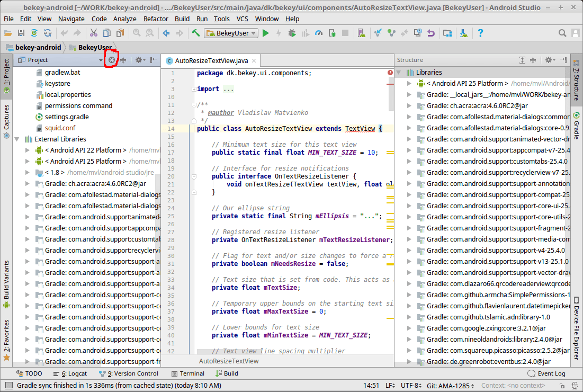Click the Run app green play icon
This screenshot has width=583, height=392.
266,33
